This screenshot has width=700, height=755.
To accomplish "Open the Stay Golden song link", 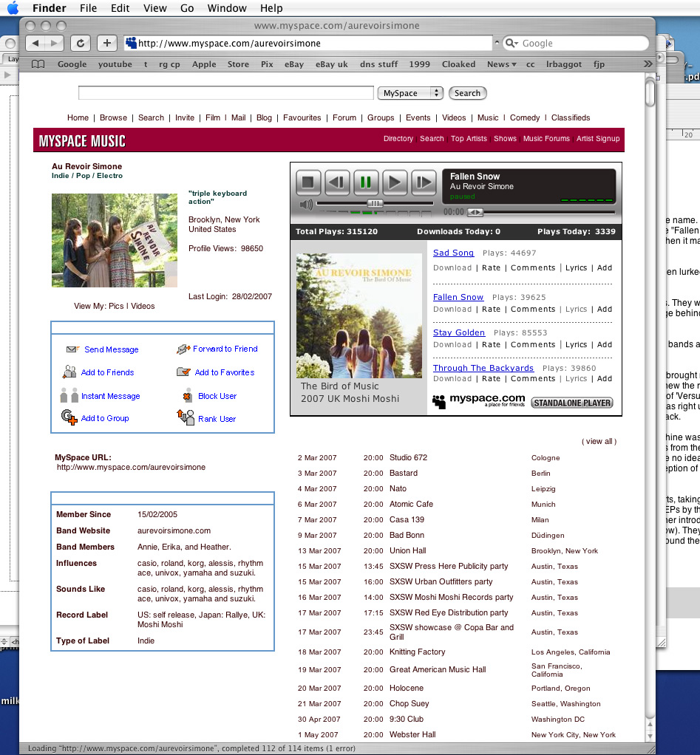I will coord(458,332).
